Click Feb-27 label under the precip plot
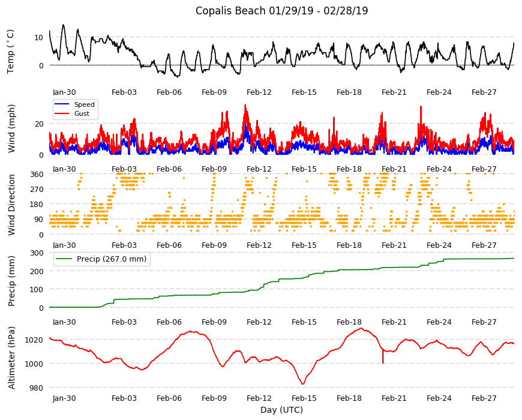 [484, 322]
